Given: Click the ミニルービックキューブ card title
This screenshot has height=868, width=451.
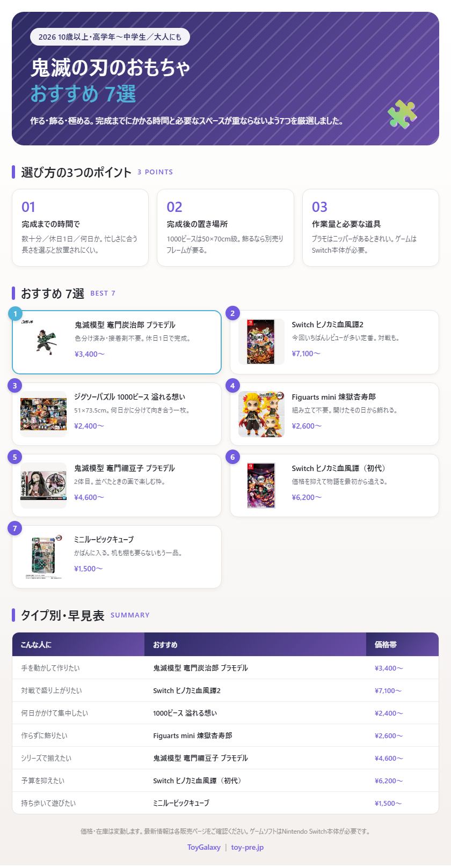Looking at the screenshot, I should tap(104, 540).
